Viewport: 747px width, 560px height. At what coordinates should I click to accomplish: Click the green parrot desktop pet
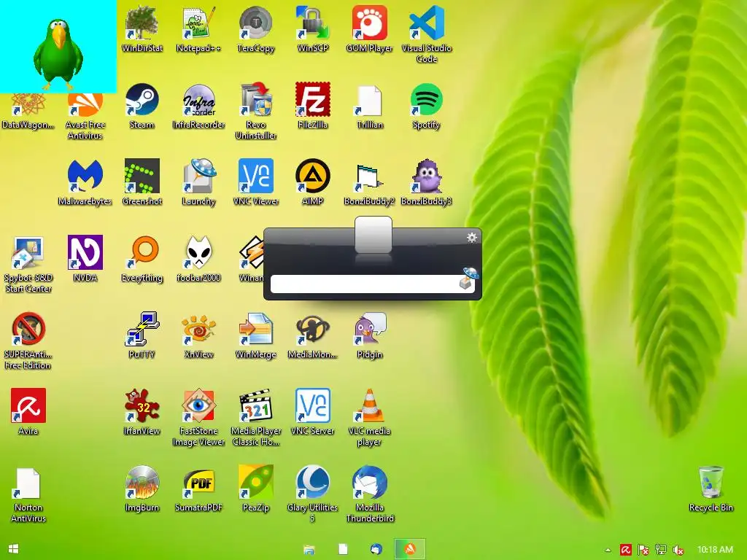click(x=58, y=54)
